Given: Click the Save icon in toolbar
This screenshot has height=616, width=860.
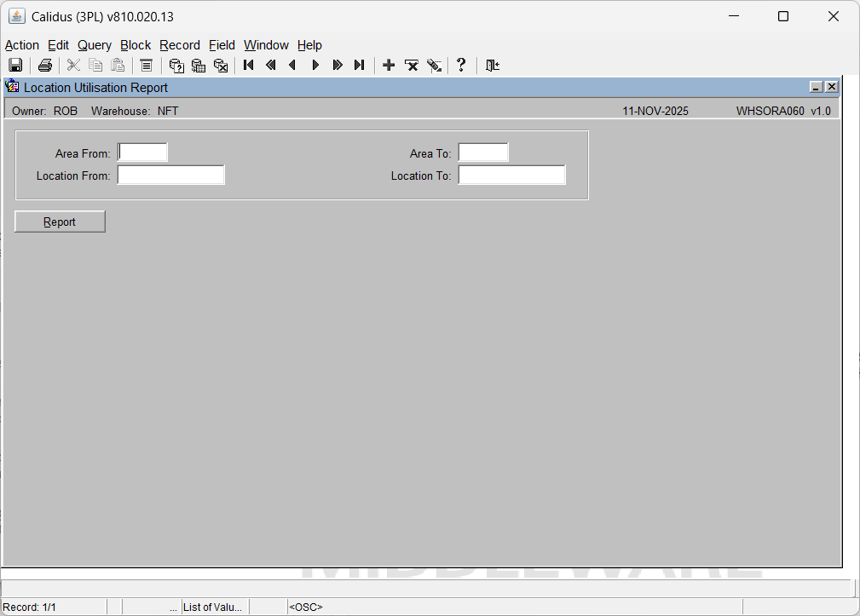Looking at the screenshot, I should pos(15,66).
